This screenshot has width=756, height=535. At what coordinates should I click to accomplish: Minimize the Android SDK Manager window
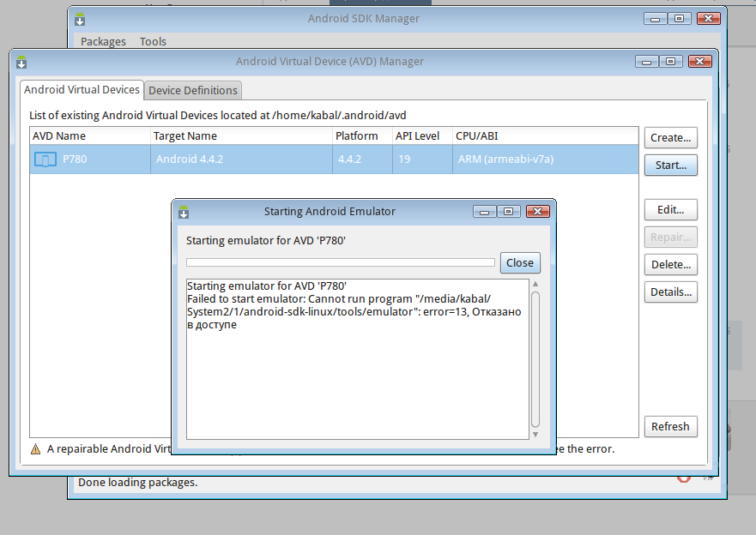point(656,19)
